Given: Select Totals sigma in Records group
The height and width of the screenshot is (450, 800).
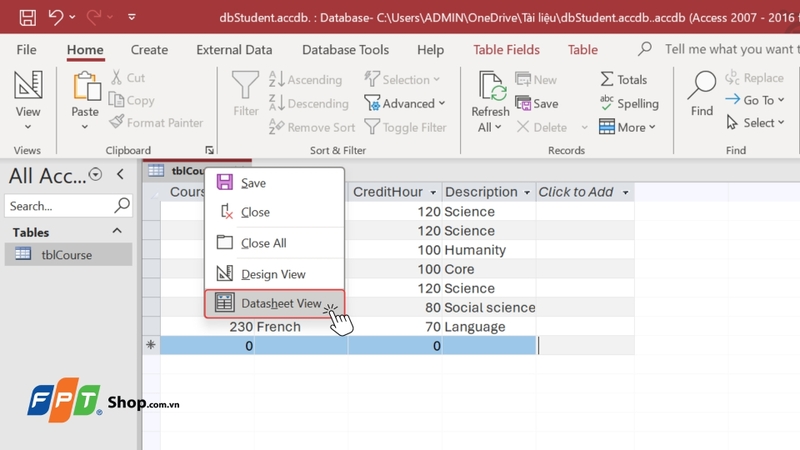Looking at the screenshot, I should pyautogui.click(x=623, y=80).
